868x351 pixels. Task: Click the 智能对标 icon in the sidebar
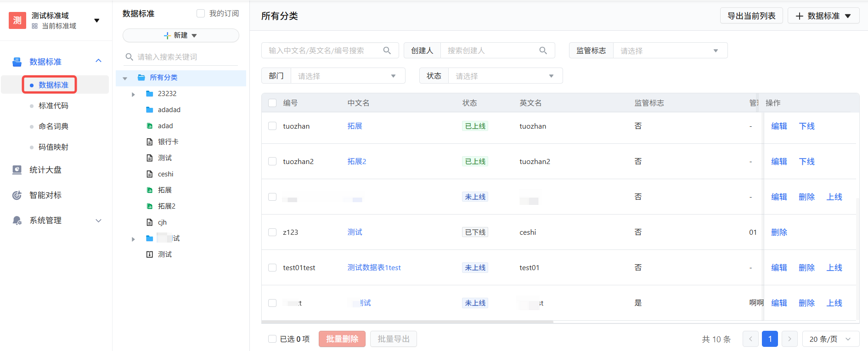17,195
